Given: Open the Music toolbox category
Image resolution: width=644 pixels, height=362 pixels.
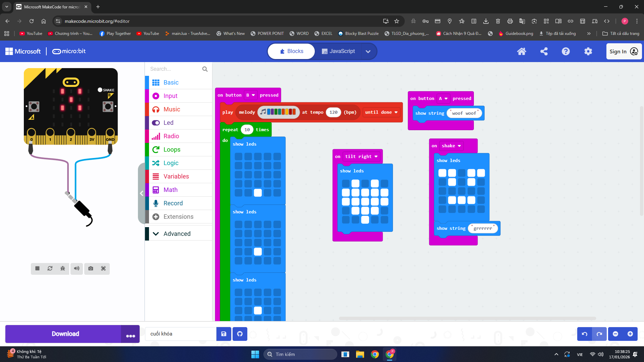Looking at the screenshot, I should pyautogui.click(x=171, y=109).
